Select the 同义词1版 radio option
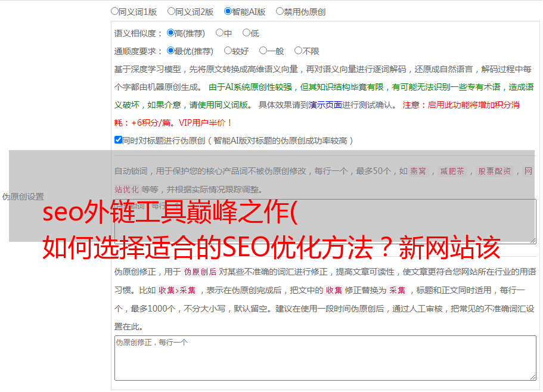The height and width of the screenshot is (392, 543). pos(114,11)
